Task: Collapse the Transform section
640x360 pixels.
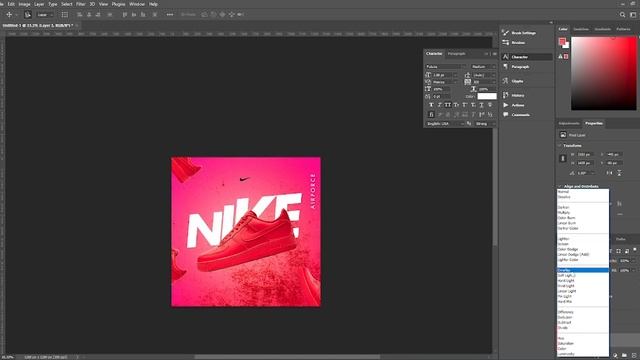Action: pyautogui.click(x=560, y=146)
